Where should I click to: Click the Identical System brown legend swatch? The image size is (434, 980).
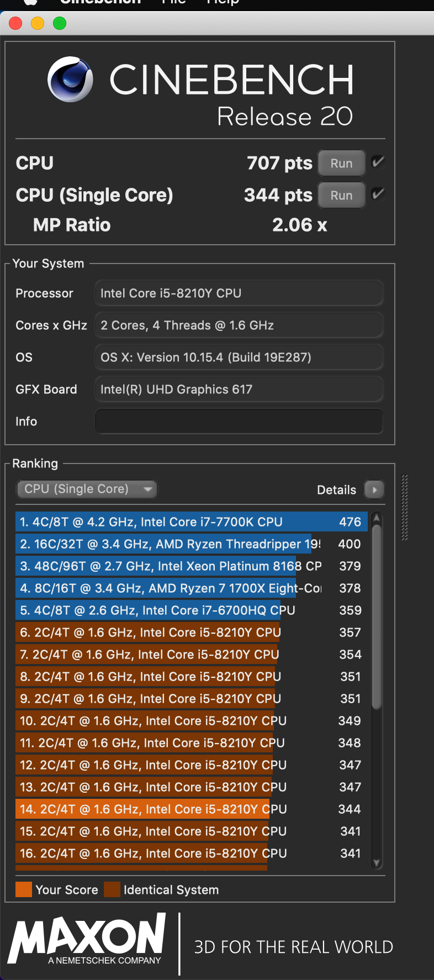[112, 889]
